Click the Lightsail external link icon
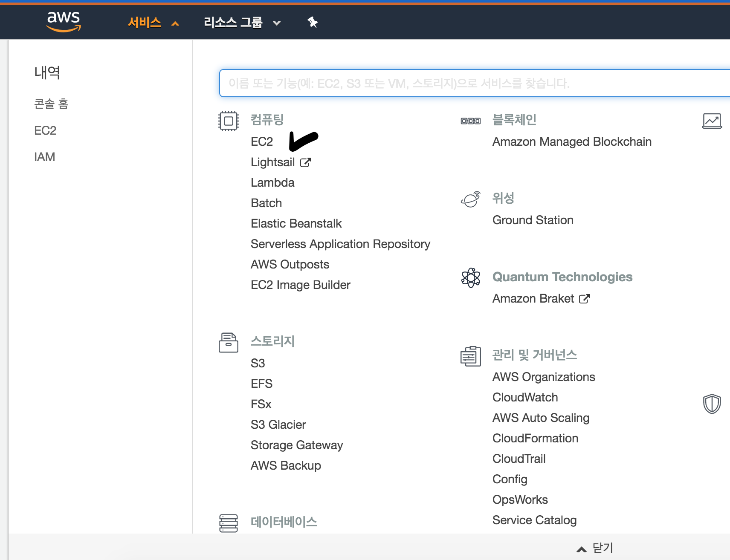This screenshot has height=560, width=730. (306, 162)
